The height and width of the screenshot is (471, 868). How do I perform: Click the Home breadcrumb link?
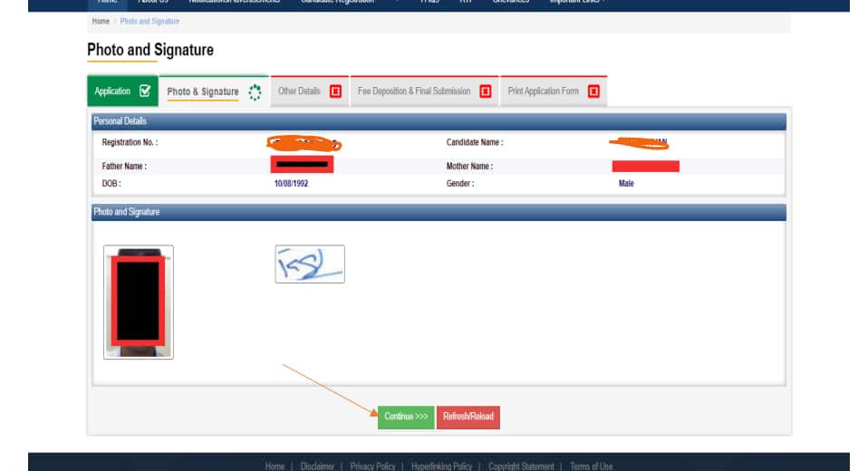(x=101, y=21)
